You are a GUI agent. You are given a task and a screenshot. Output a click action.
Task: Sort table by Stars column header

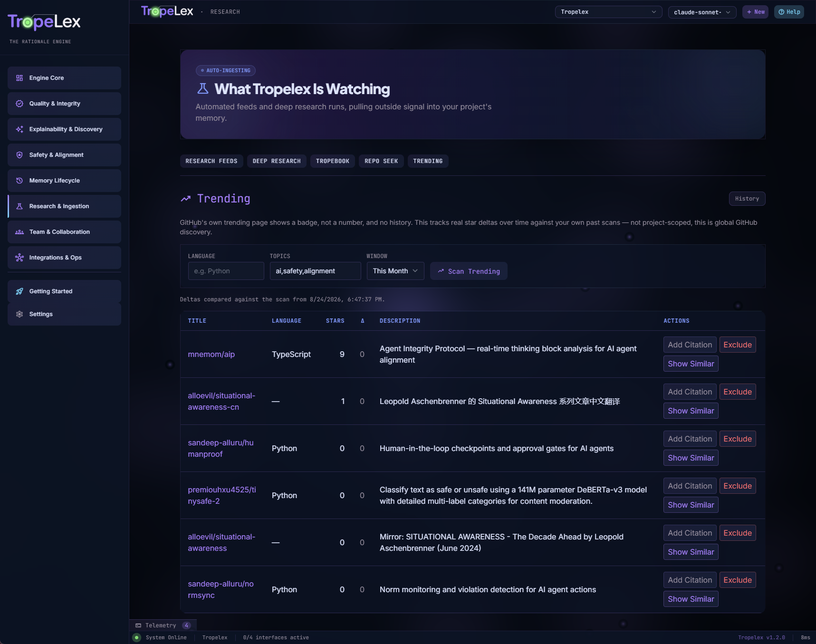click(335, 321)
